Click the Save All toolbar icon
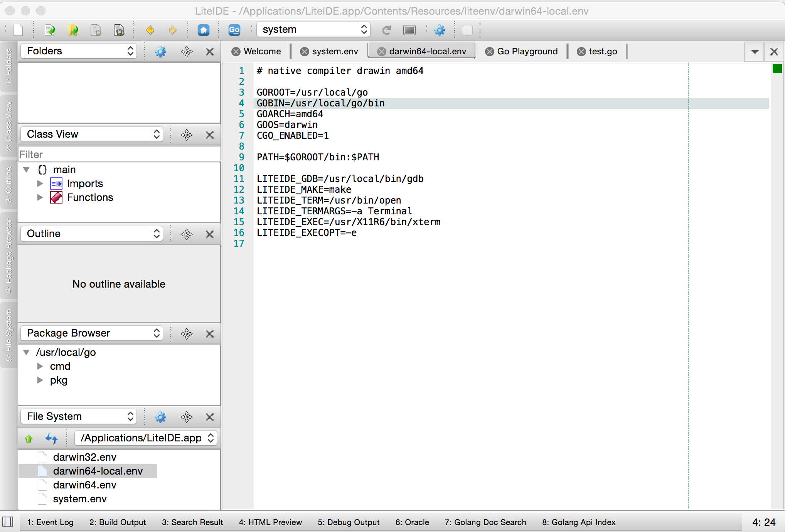Image resolution: width=785 pixels, height=532 pixels. click(x=119, y=30)
